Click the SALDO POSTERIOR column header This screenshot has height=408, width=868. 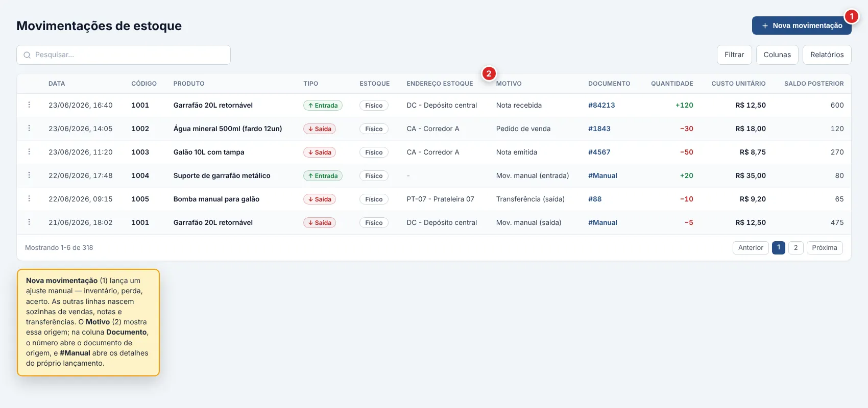(x=814, y=84)
